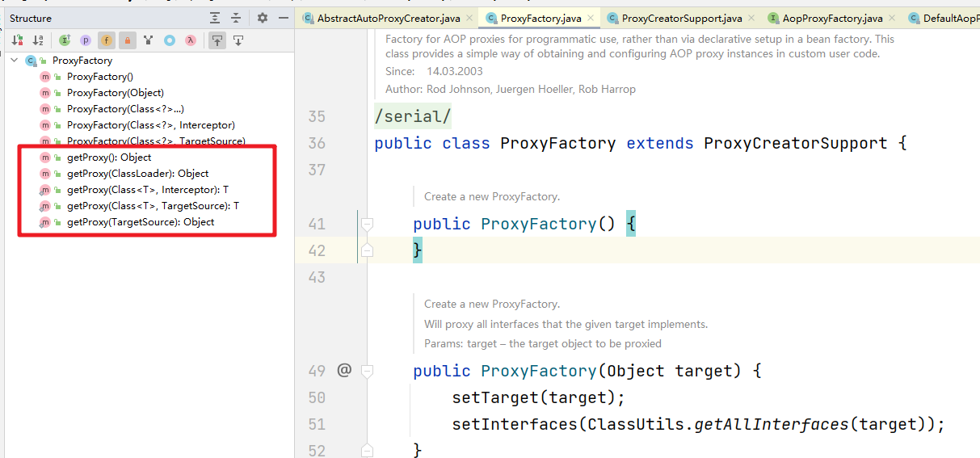This screenshot has height=458, width=980.
Task: Click the AopProxyFactory.java interface file icon
Action: pos(774,18)
